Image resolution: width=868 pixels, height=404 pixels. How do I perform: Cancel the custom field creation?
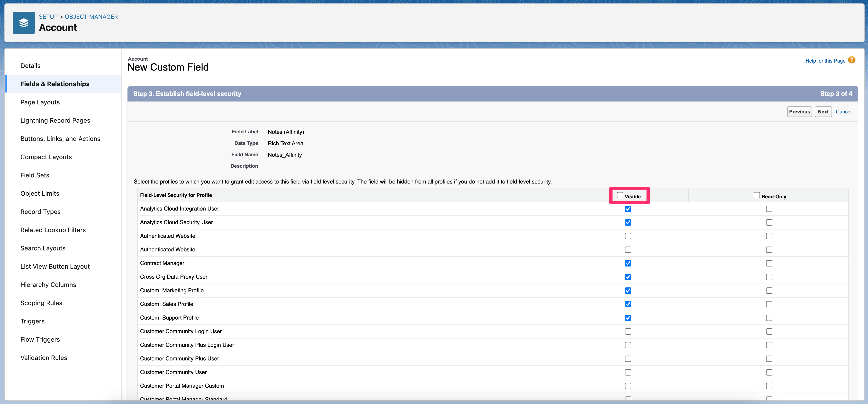coord(844,111)
